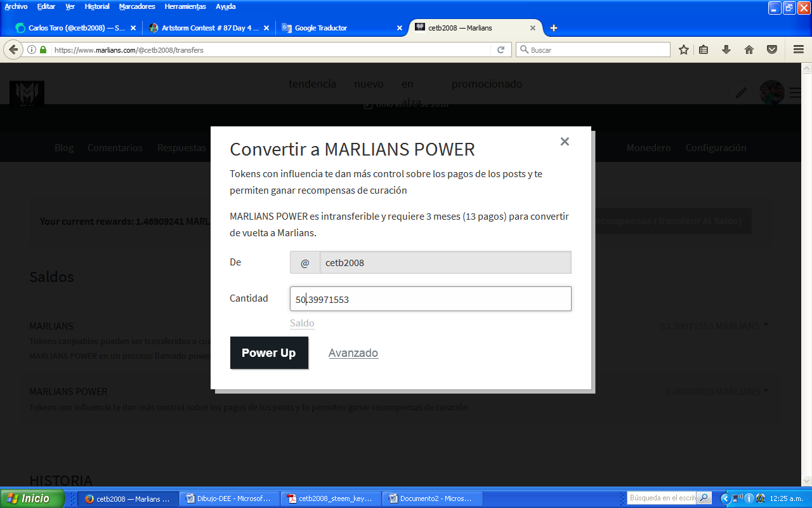Open the downloads arrow icon
812x508 pixels.
coord(726,50)
